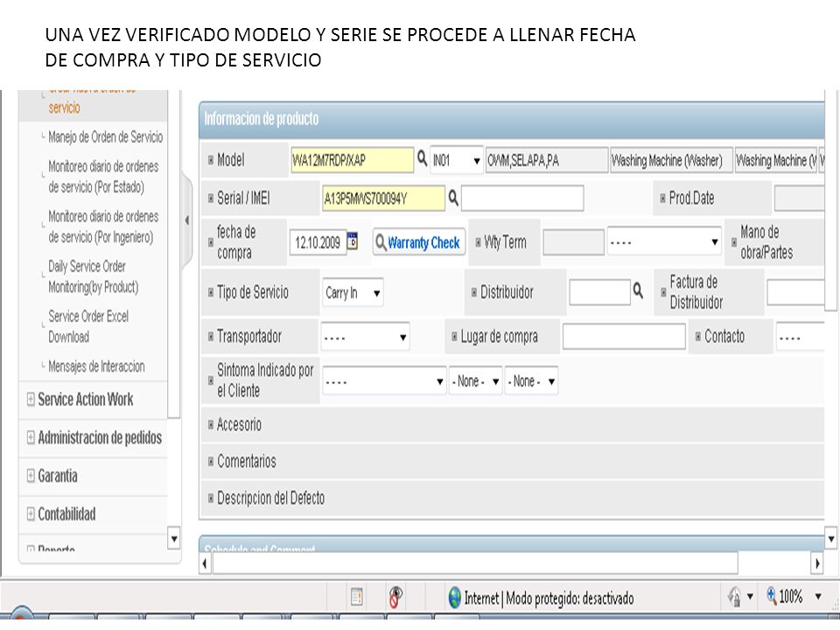The width and height of the screenshot is (840, 630).
Task: Open the Transportador dropdown
Action: point(366,337)
